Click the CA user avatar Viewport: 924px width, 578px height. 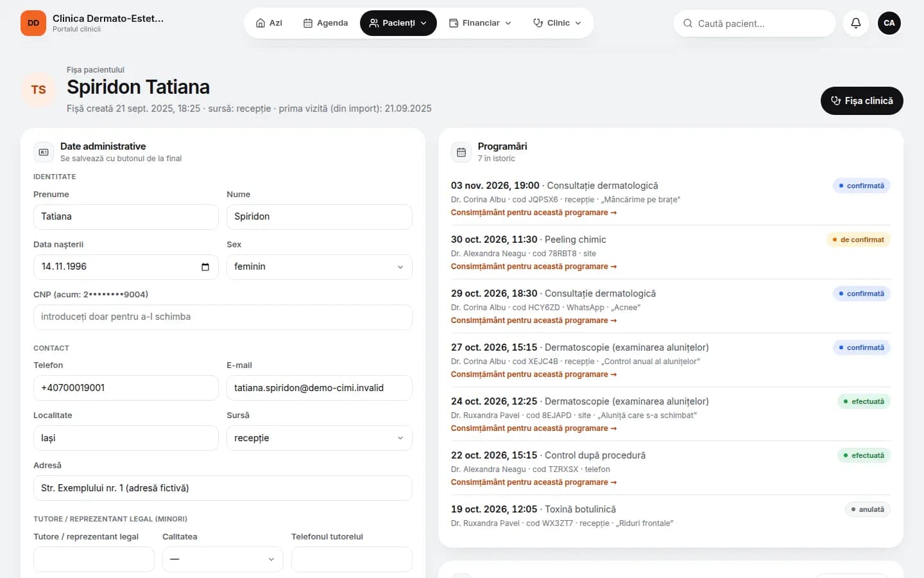[889, 23]
